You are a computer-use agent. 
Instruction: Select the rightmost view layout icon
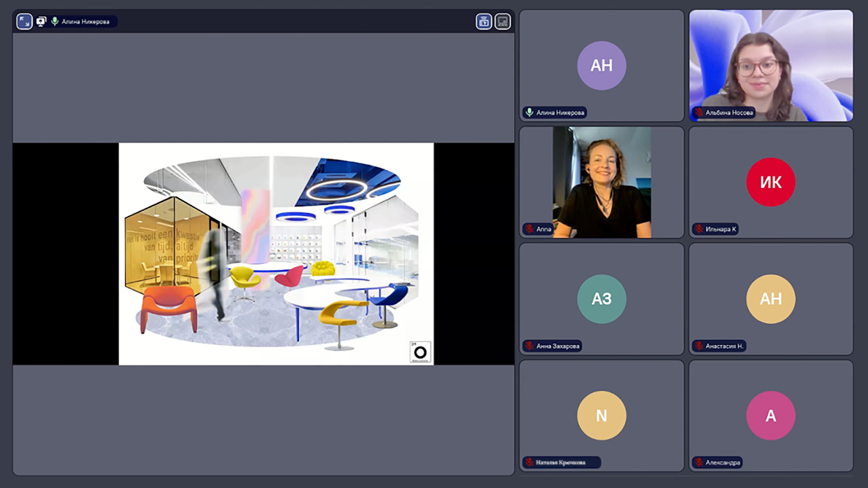[502, 21]
